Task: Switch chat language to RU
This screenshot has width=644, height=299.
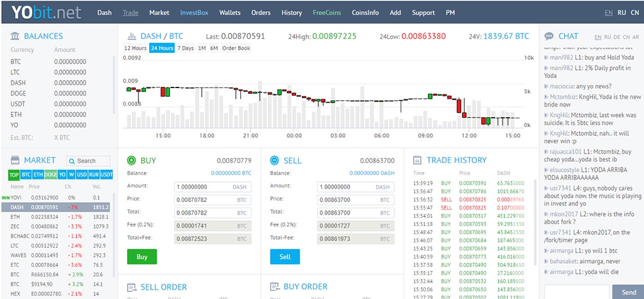Action: point(608,37)
